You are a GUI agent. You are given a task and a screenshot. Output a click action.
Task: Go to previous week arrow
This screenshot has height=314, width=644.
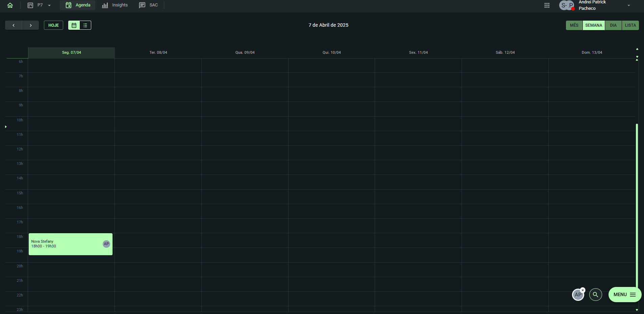(x=14, y=25)
